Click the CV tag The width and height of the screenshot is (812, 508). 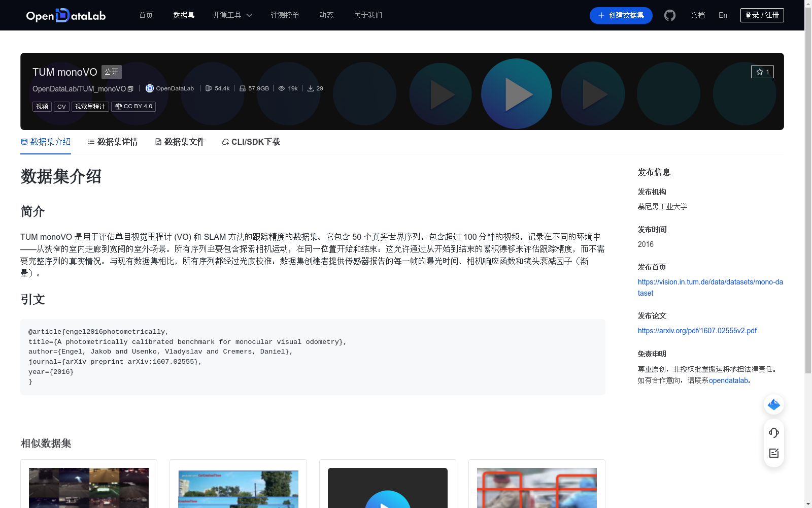tap(61, 107)
